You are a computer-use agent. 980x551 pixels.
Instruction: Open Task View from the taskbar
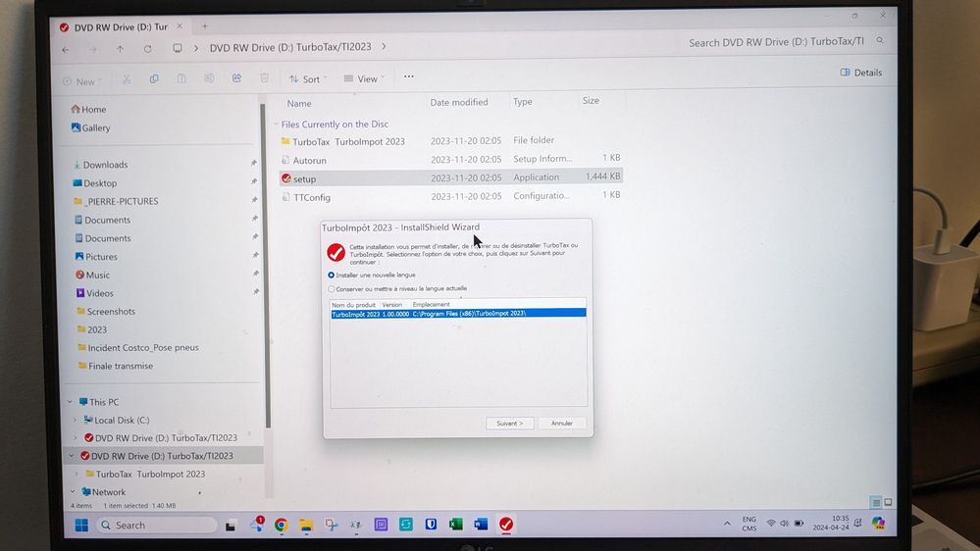click(231, 526)
